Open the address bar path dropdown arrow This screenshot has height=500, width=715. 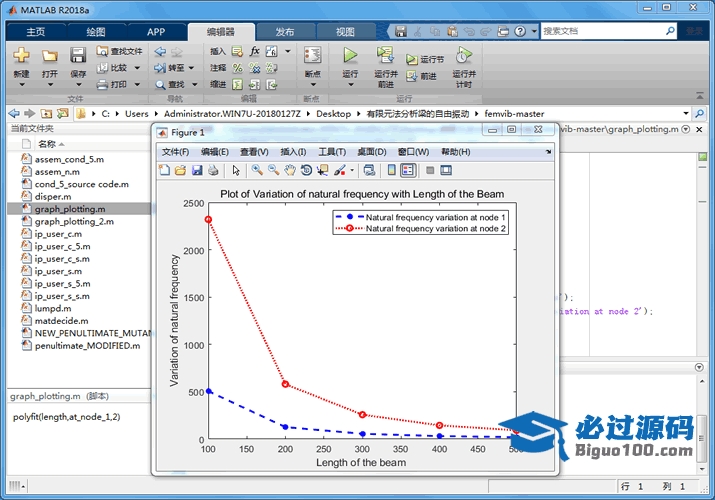click(x=686, y=113)
